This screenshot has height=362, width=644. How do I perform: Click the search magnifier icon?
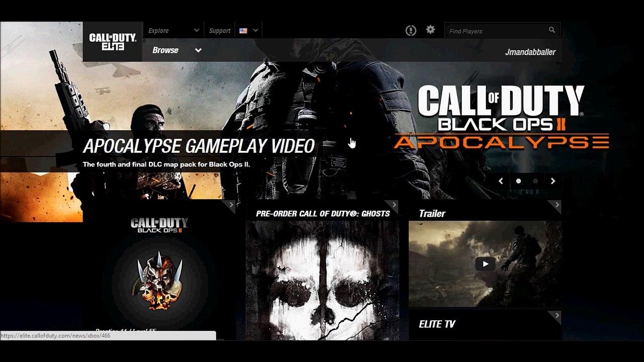552,30
